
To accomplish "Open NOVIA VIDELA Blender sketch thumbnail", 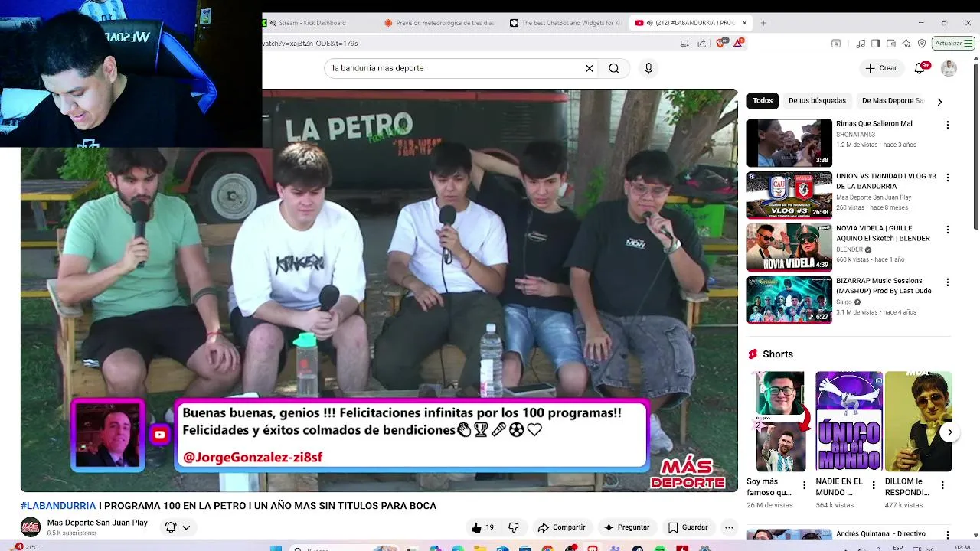I will [789, 247].
